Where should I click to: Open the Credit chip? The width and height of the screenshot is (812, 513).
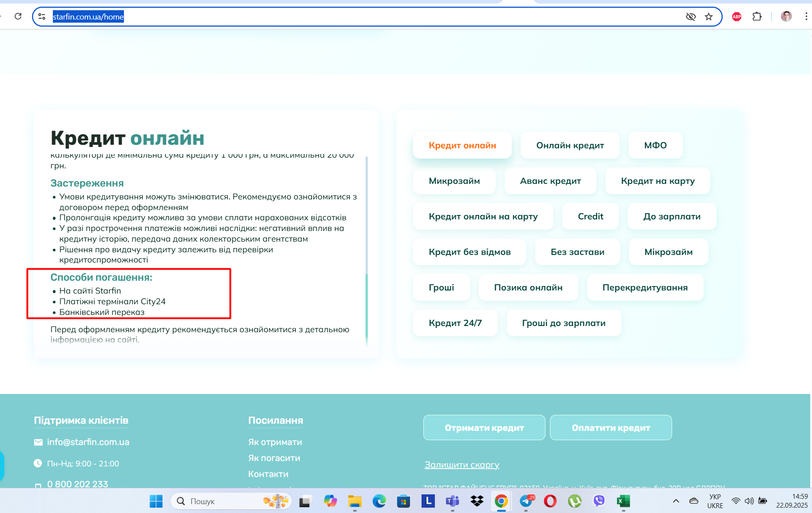[590, 216]
